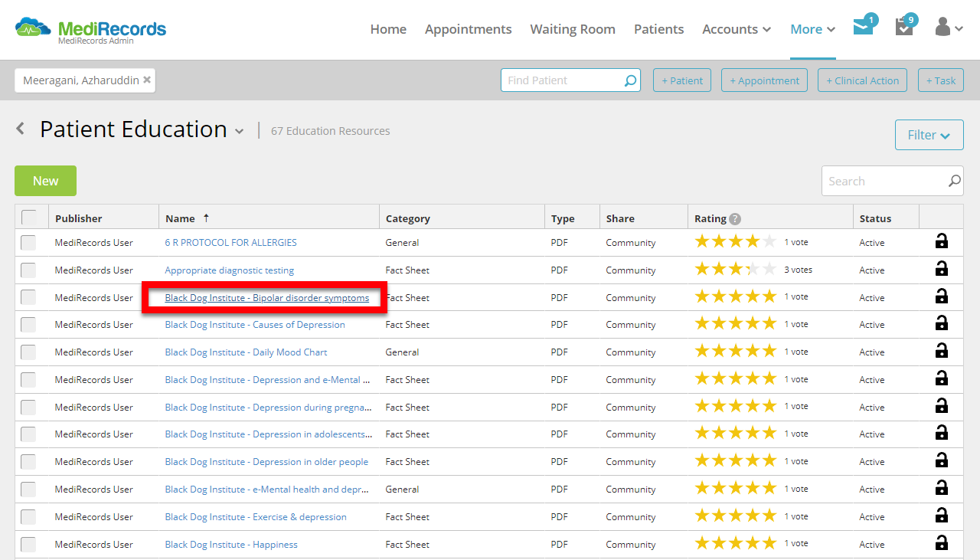The height and width of the screenshot is (560, 980).
Task: Click the Rating help question mark icon
Action: [x=735, y=218]
